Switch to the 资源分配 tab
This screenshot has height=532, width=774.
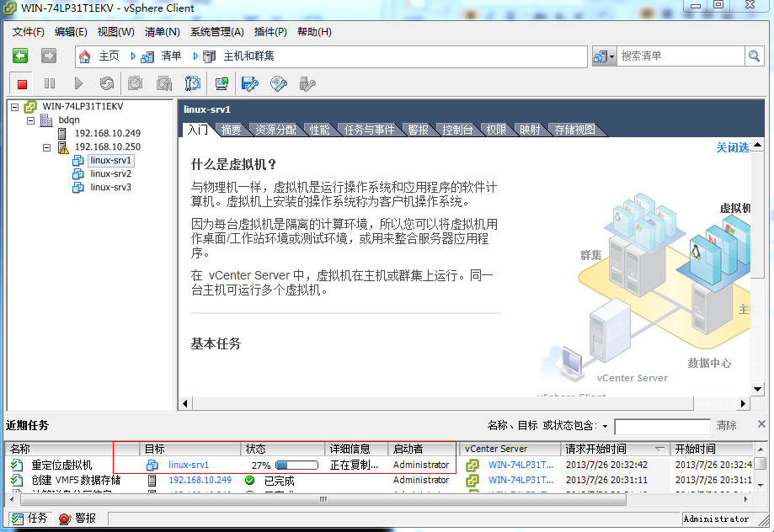pyautogui.click(x=275, y=130)
